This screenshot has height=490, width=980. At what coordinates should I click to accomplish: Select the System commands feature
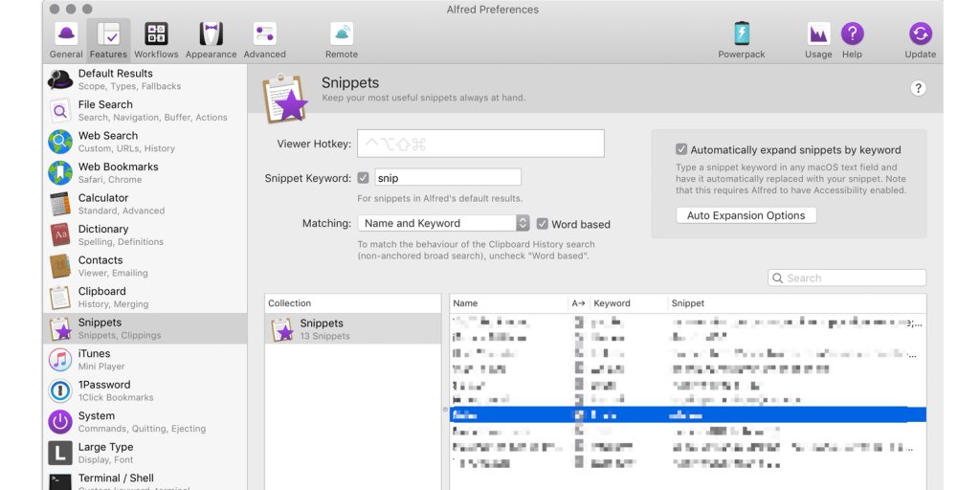tap(145, 422)
